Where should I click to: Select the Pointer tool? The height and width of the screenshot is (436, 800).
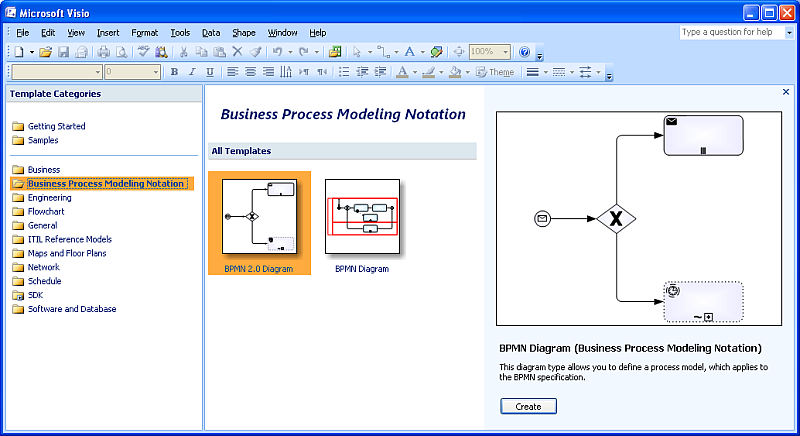[x=357, y=52]
